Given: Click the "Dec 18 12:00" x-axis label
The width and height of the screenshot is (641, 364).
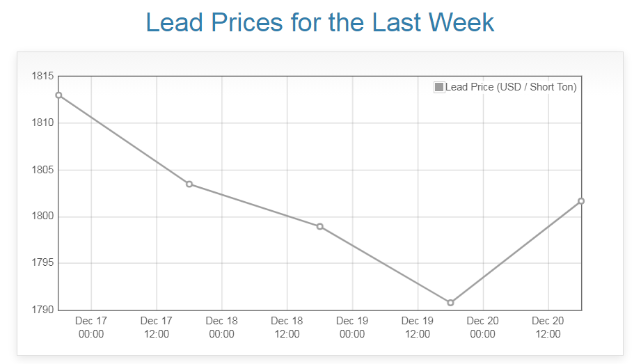Looking at the screenshot, I should [x=287, y=327].
